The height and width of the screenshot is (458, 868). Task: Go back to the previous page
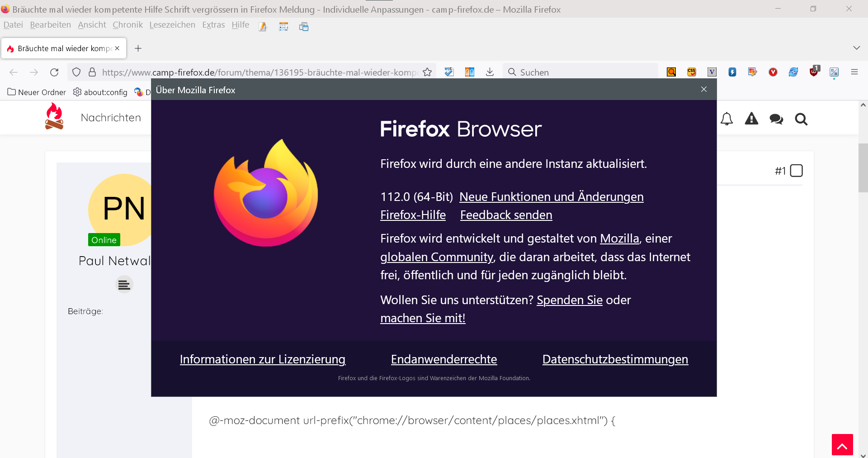pos(14,72)
